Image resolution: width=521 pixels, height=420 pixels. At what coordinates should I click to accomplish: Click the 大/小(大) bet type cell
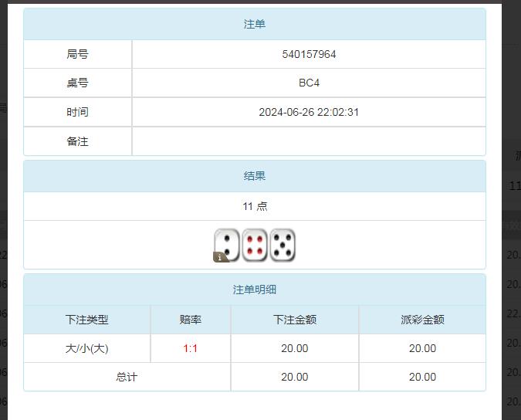pos(87,349)
